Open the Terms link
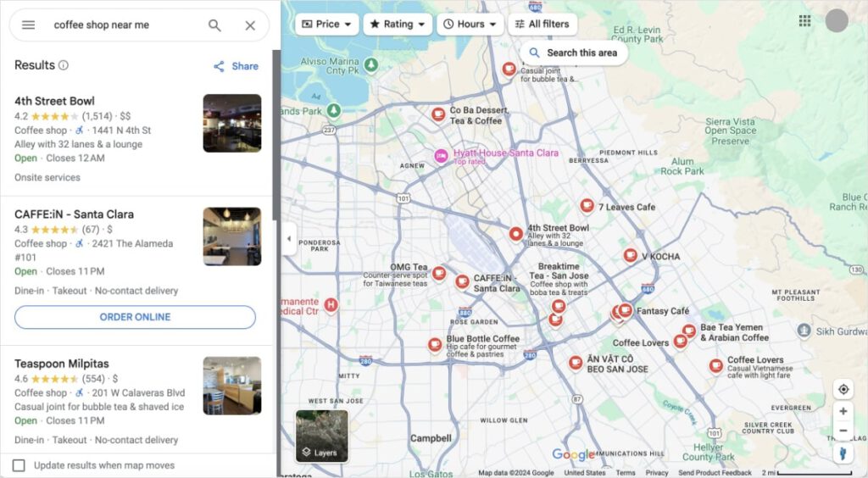 (626, 472)
